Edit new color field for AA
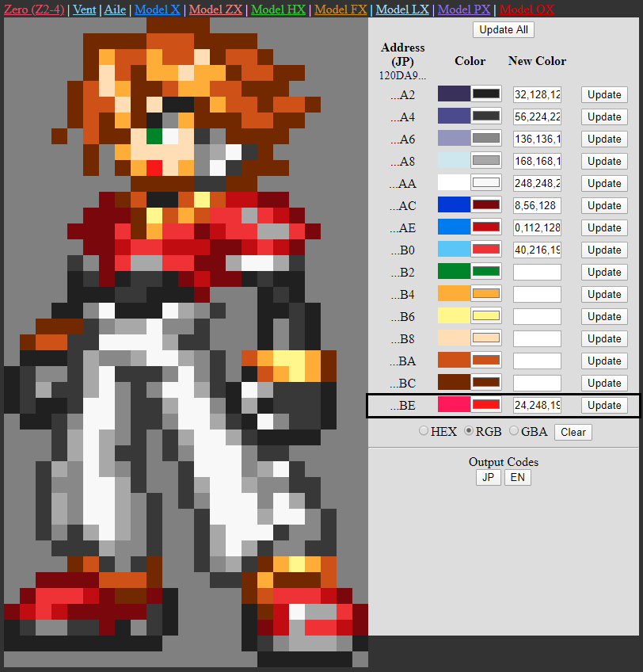The image size is (643, 672). (537, 184)
